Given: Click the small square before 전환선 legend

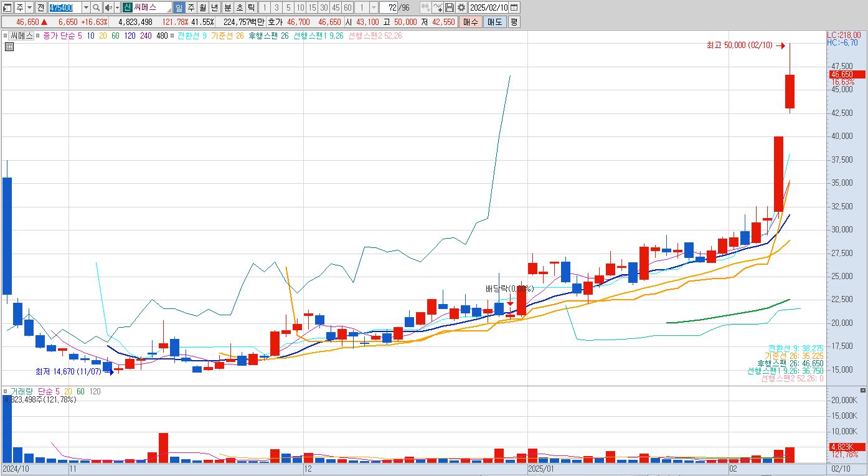Looking at the screenshot, I should (x=172, y=36).
